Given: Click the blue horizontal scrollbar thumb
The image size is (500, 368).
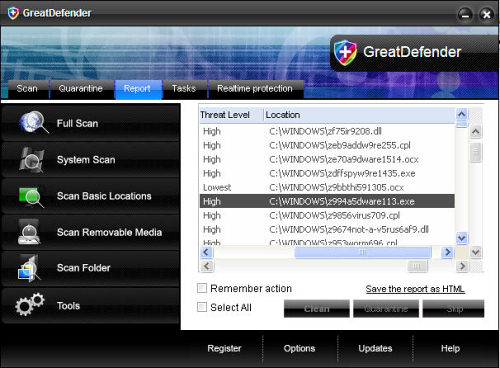Looking at the screenshot, I should tap(363, 252).
